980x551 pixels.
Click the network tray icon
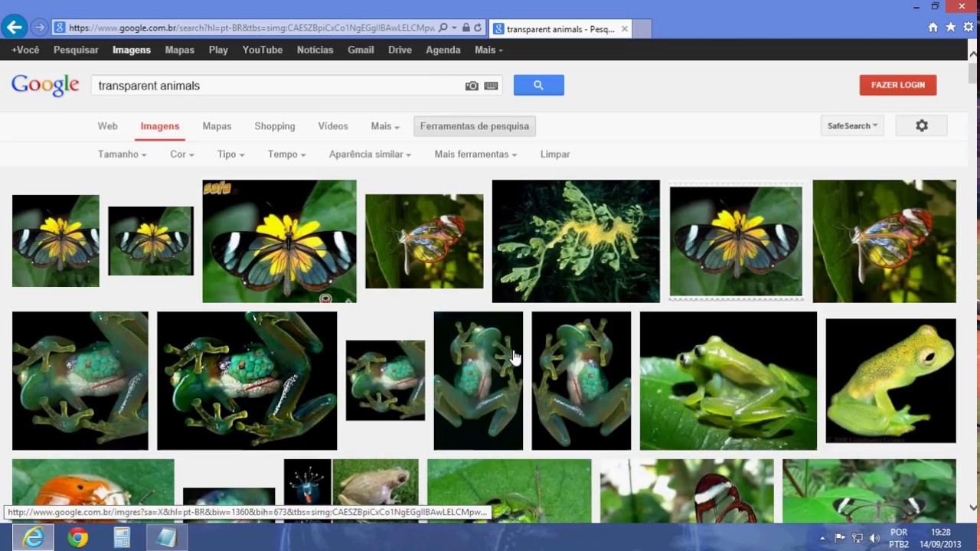857,538
